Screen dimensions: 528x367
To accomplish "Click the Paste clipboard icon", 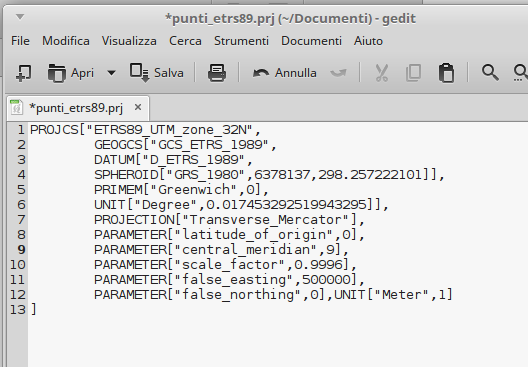I will (447, 73).
